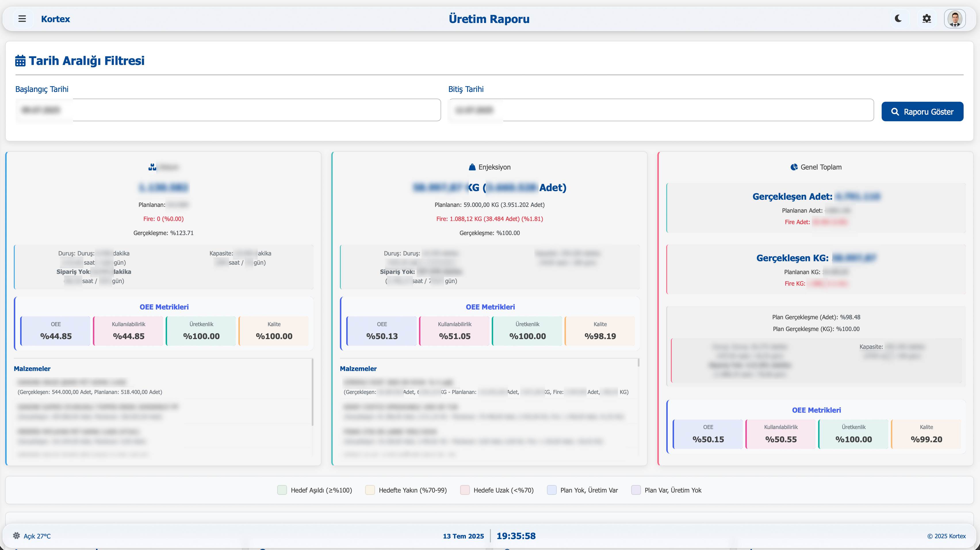Click Hedef Aşıldı green legend swatch
980x550 pixels.
[282, 490]
